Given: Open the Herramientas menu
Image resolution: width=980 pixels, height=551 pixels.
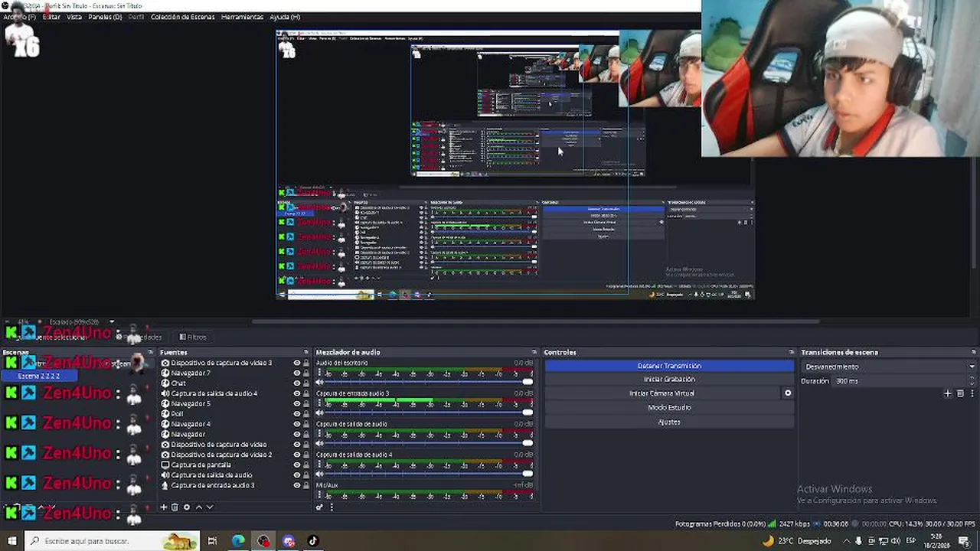Looking at the screenshot, I should point(242,17).
